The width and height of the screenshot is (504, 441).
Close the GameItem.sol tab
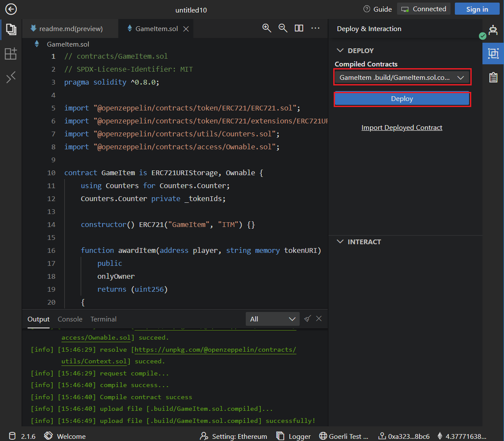pyautogui.click(x=186, y=29)
